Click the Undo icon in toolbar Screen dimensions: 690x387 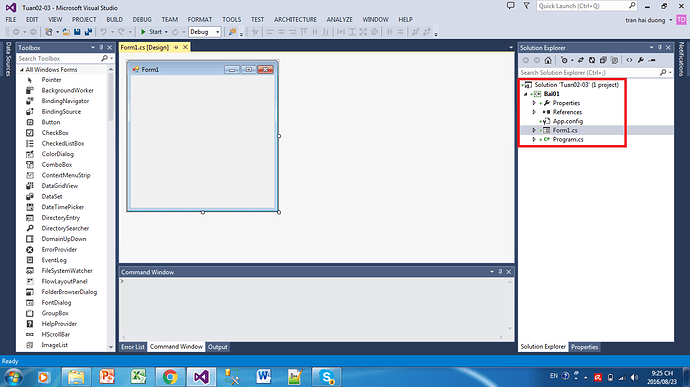(103, 32)
